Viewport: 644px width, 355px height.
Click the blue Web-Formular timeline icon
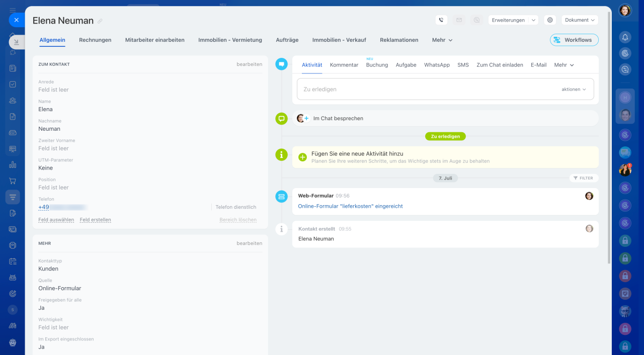[281, 197]
